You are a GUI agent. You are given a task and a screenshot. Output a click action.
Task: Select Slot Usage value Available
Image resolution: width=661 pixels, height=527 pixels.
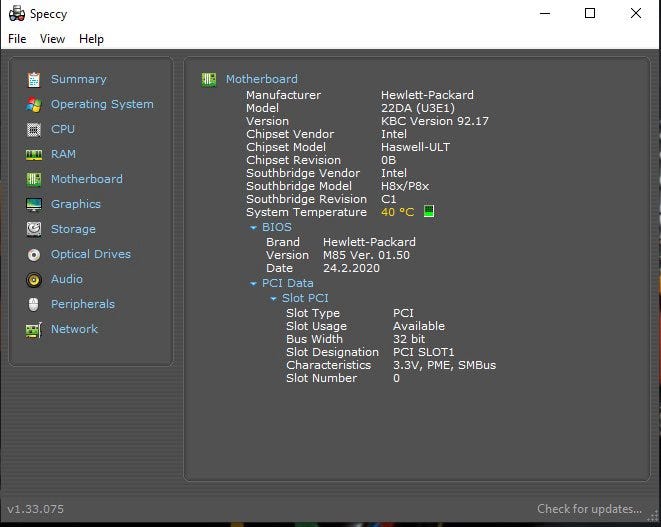click(x=419, y=326)
